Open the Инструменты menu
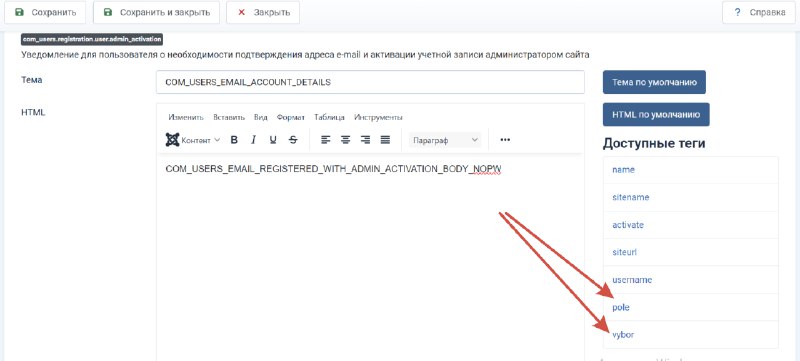This screenshot has width=800, height=361. tap(379, 117)
